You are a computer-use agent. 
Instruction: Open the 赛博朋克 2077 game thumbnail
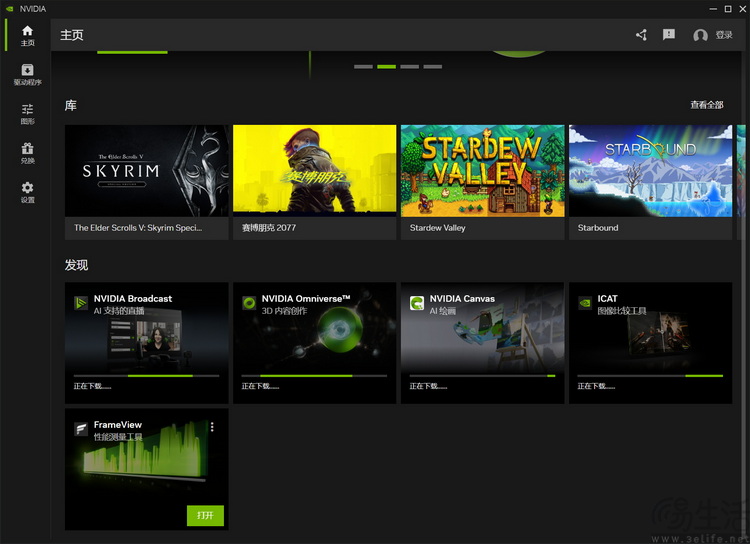[314, 171]
